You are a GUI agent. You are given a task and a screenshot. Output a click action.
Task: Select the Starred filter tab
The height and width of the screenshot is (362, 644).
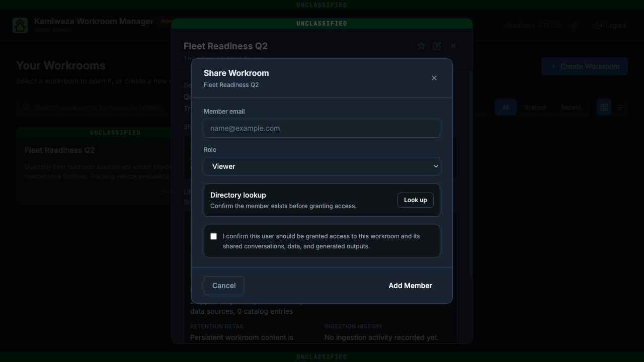click(535, 108)
